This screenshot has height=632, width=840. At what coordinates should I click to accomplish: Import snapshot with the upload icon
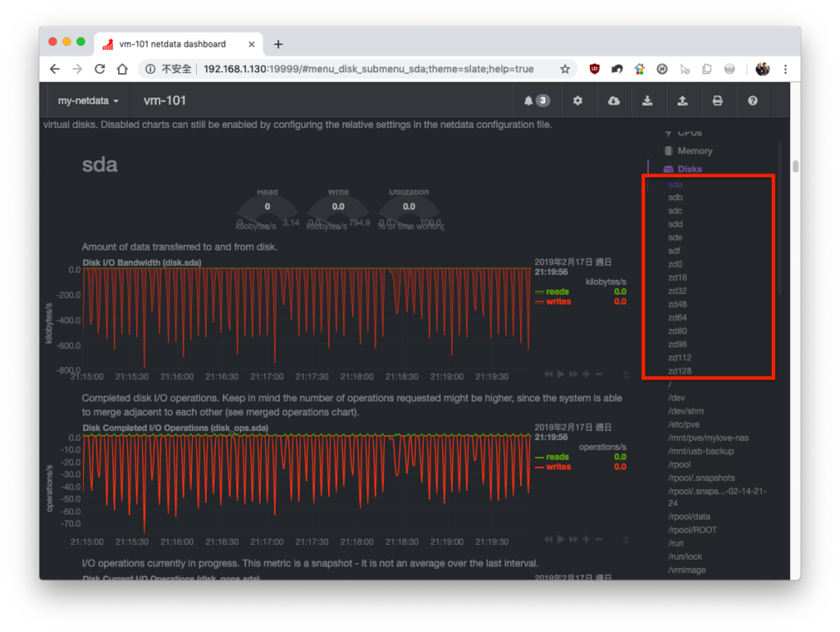pyautogui.click(x=682, y=101)
